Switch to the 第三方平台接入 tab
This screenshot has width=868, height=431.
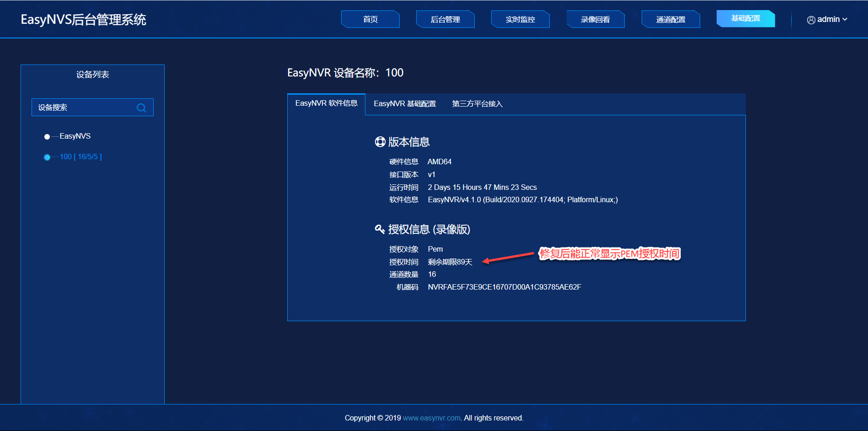coord(477,104)
